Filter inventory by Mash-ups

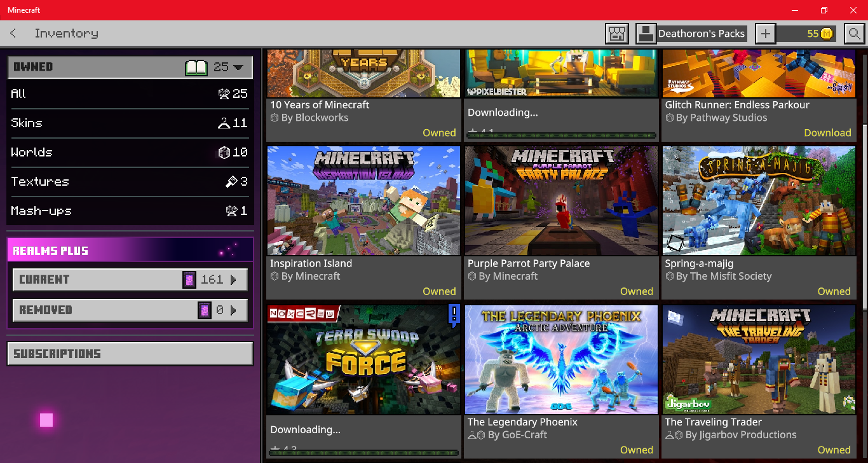tap(130, 211)
